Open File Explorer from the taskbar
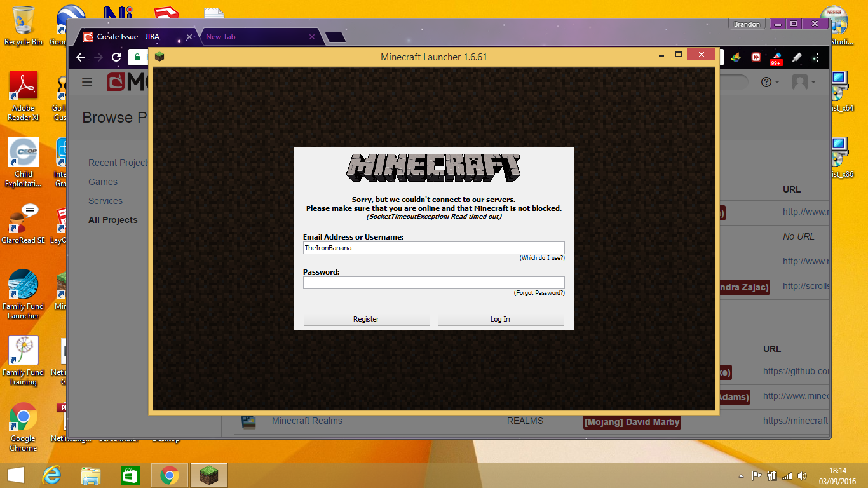Image resolution: width=868 pixels, height=488 pixels. [91, 475]
